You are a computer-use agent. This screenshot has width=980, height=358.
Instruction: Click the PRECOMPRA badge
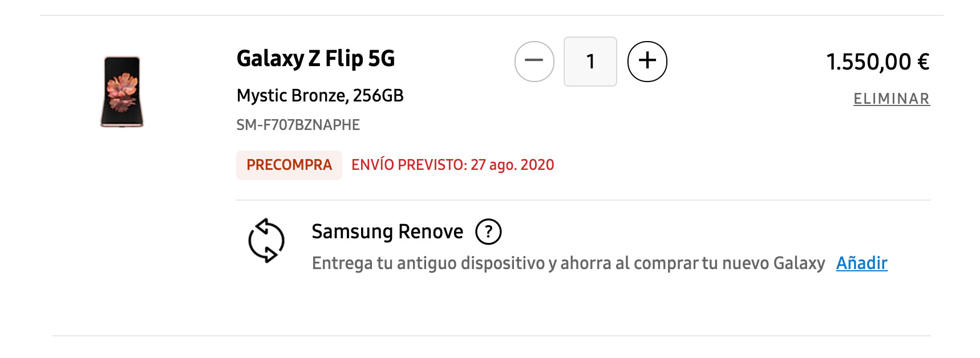coord(289,165)
